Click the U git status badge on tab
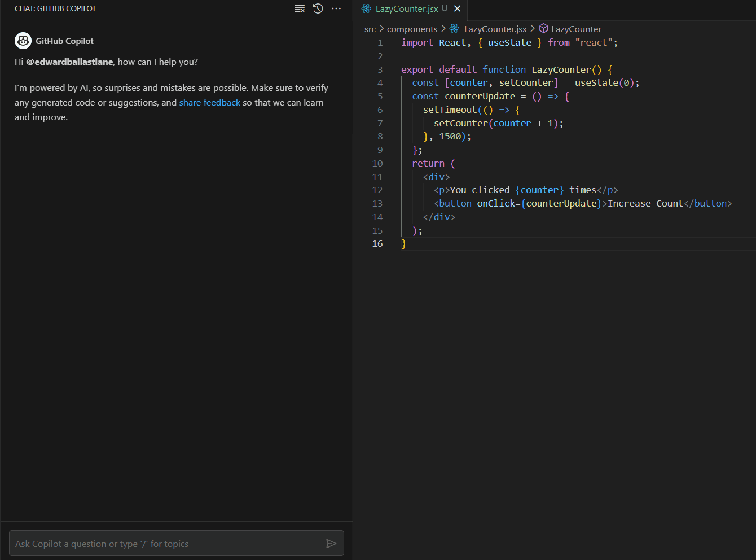756x560 pixels. 445,8
